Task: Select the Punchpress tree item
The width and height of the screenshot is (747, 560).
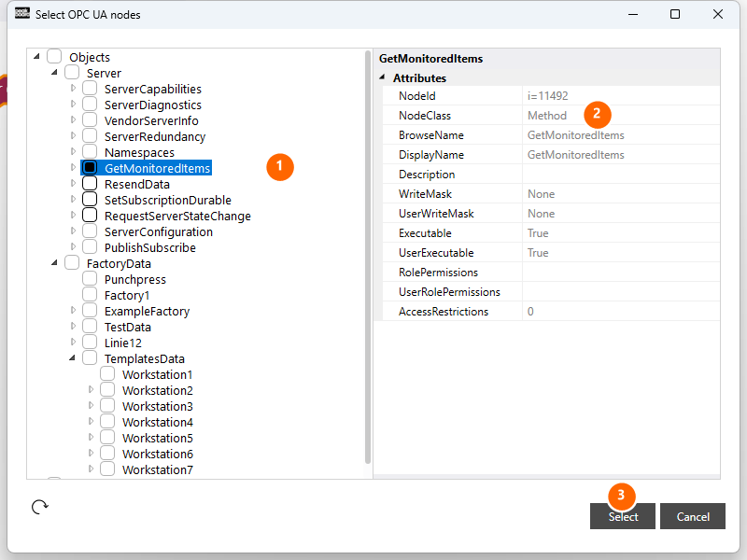Action: point(135,279)
